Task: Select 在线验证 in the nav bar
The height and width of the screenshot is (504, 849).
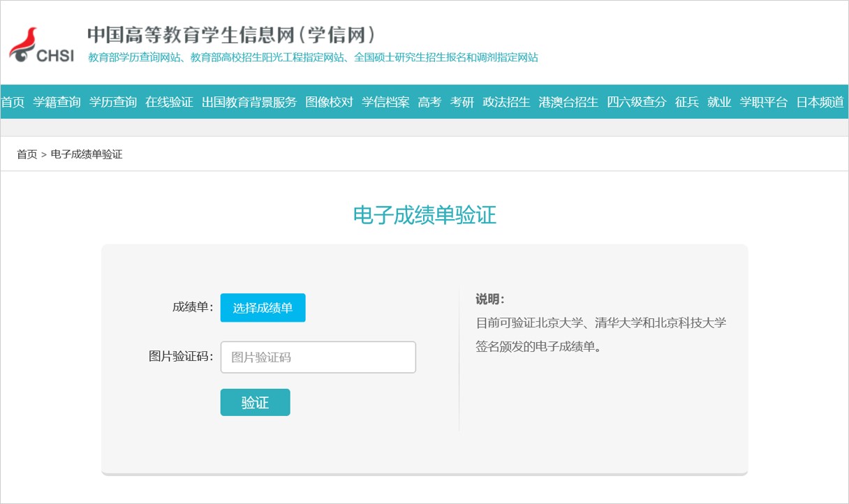Action: coord(169,102)
